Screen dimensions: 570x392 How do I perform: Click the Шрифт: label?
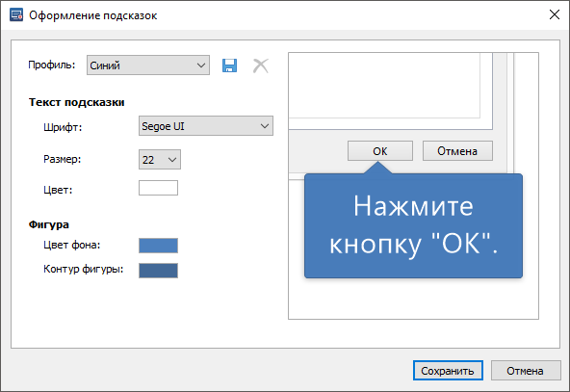63,127
